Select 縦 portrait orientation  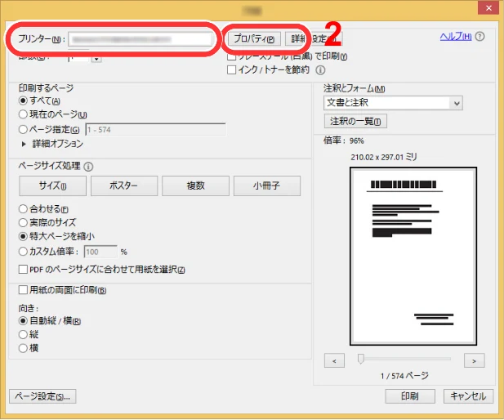pos(23,334)
